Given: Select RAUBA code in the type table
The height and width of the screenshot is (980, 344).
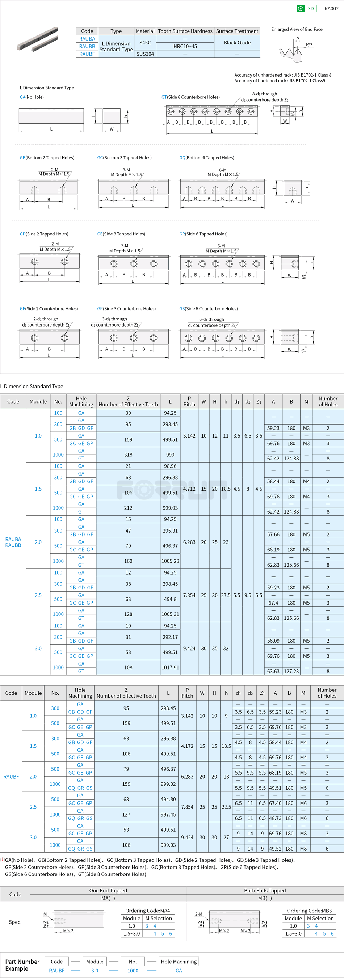Looking at the screenshot, I should (87, 39).
